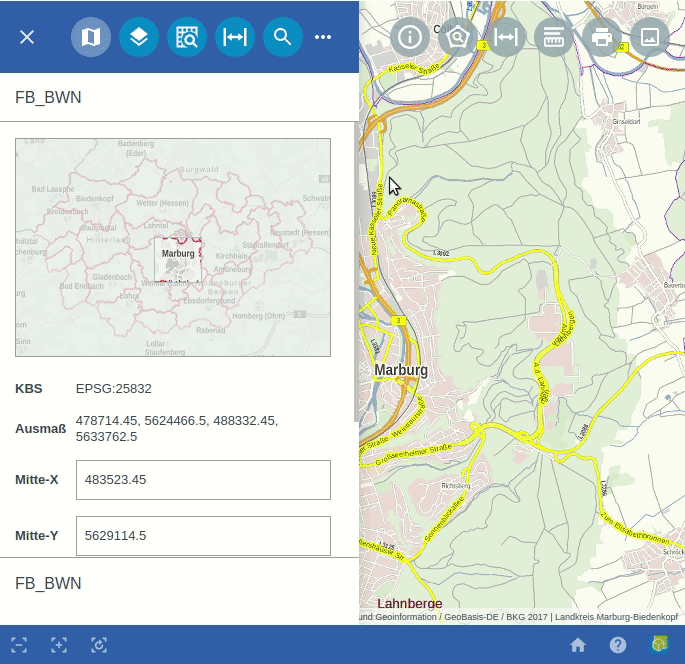Select the measure tool in sidebar header
This screenshot has width=685, height=664.
[x=235, y=37]
